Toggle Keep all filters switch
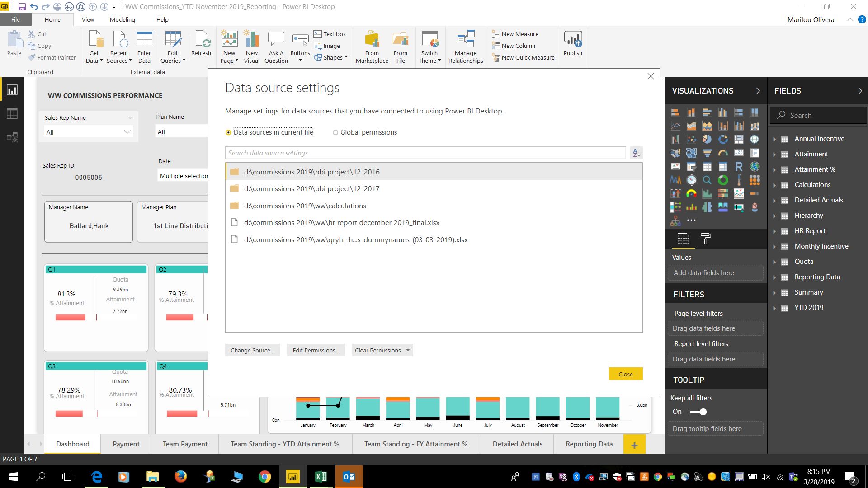 click(698, 412)
